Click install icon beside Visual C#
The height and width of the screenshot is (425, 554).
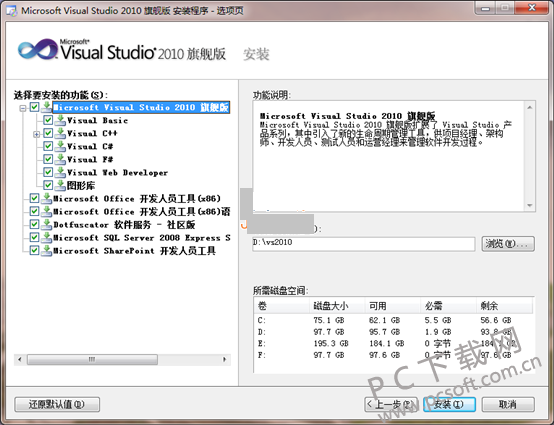(60, 146)
